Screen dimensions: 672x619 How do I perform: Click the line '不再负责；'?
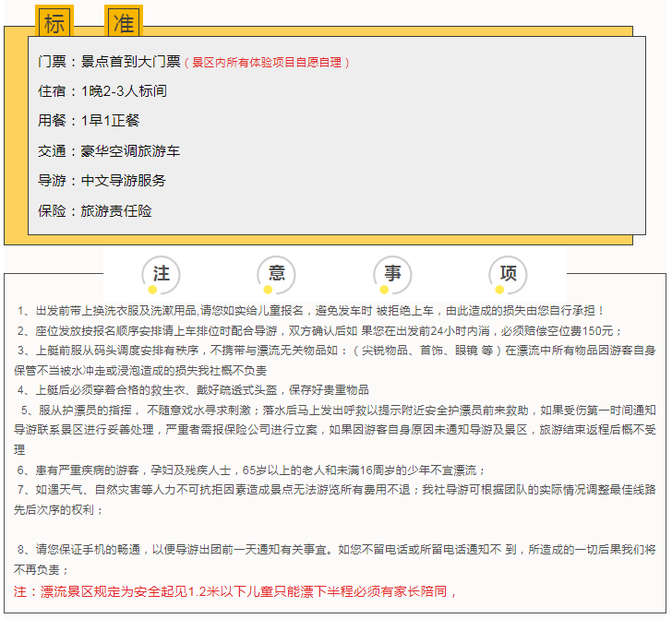click(x=42, y=570)
